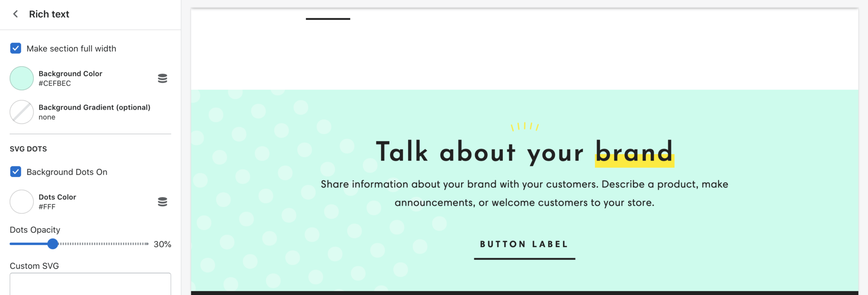This screenshot has width=868, height=295.
Task: Click the BUTTON LABEL in the preview
Action: pyautogui.click(x=524, y=244)
